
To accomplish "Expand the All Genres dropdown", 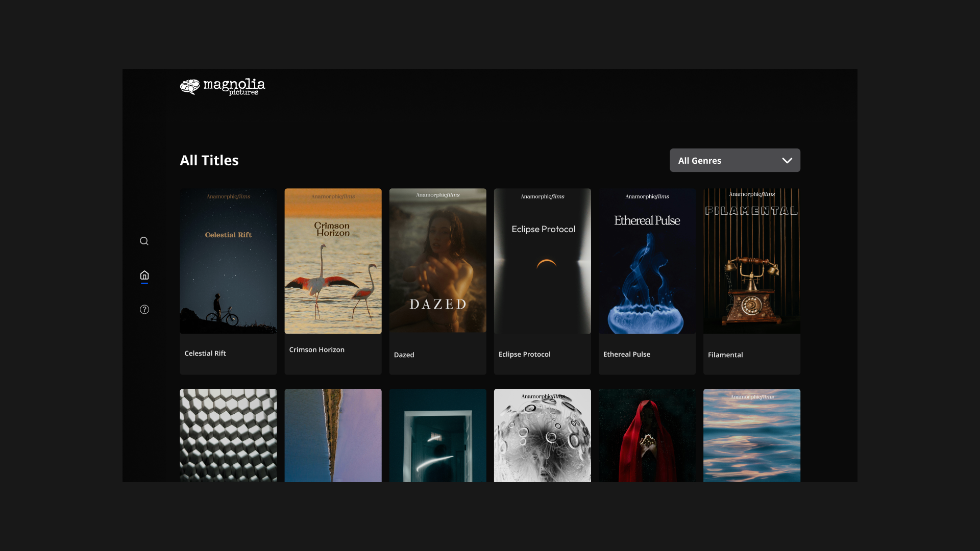I will (x=735, y=160).
